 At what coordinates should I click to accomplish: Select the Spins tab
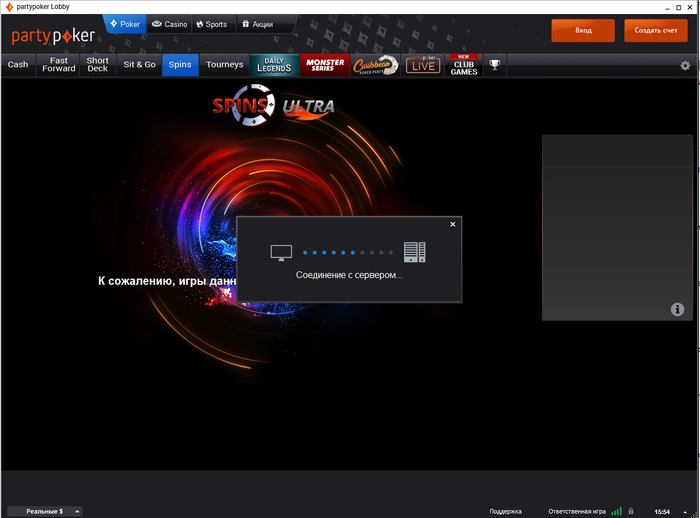(180, 65)
